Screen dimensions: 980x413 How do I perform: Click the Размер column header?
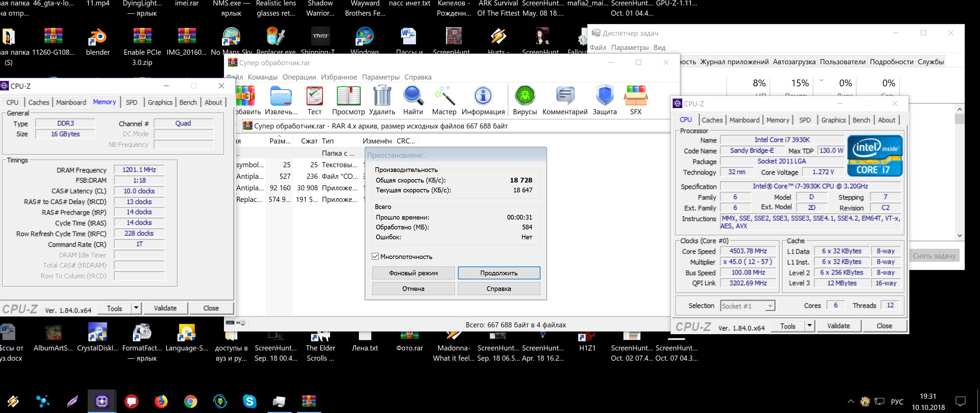[280, 141]
